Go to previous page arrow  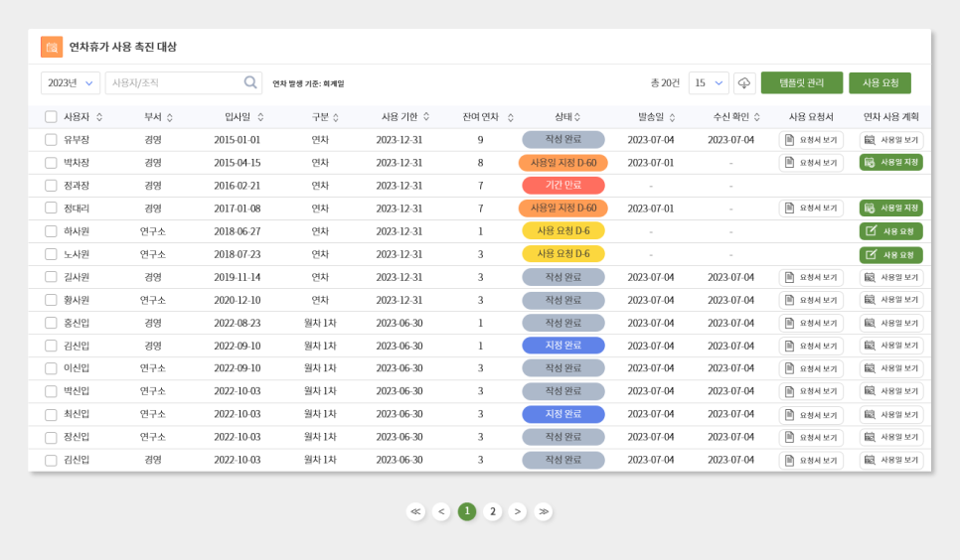point(441,511)
